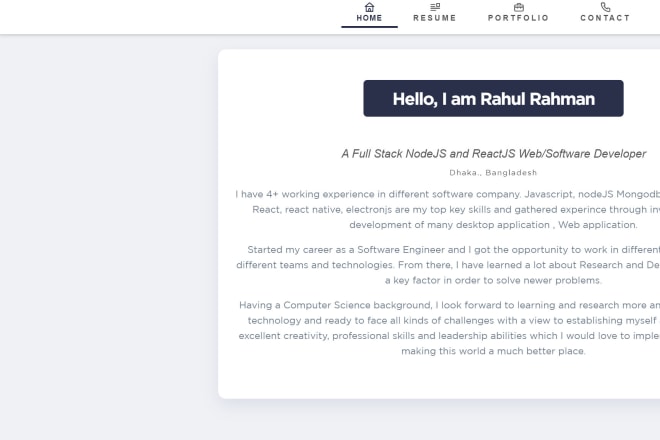Click the Full Stack Developer tagline
The height and width of the screenshot is (440, 660).
(493, 154)
